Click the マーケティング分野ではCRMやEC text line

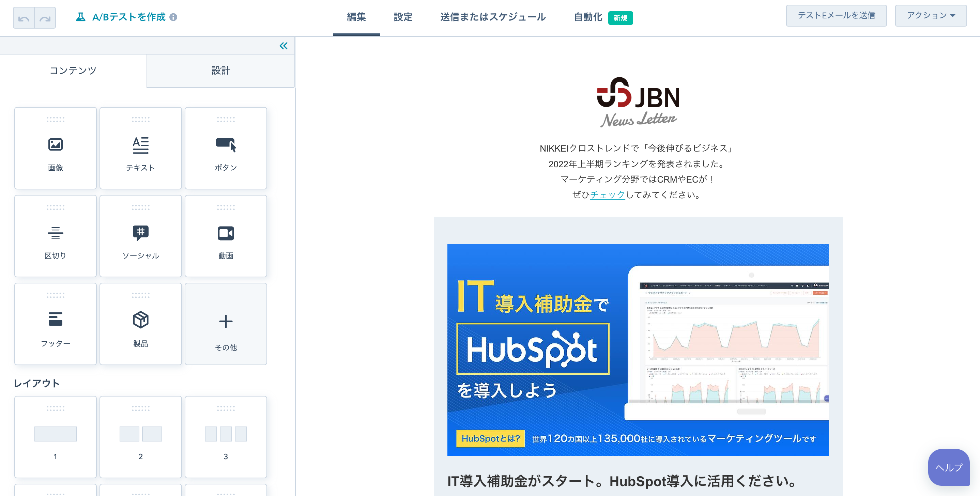coord(637,179)
